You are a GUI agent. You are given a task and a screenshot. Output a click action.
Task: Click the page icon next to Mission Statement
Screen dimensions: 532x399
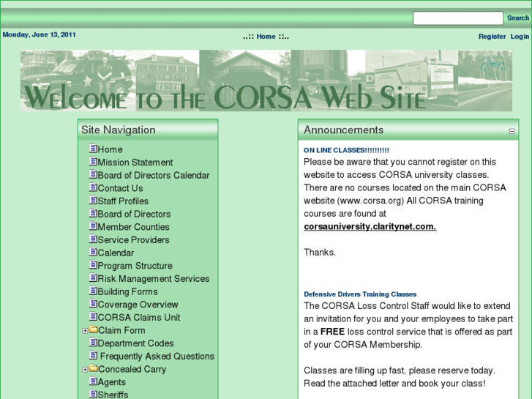tap(93, 161)
